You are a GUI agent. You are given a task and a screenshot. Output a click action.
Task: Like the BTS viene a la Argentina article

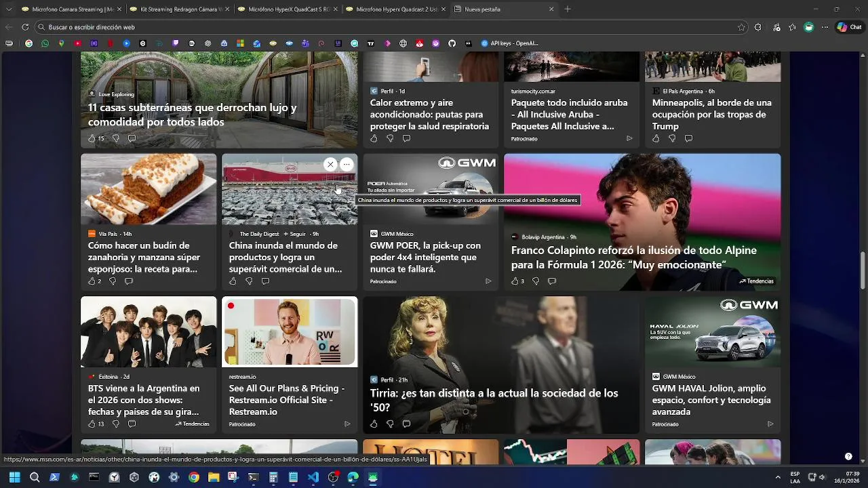coord(92,424)
